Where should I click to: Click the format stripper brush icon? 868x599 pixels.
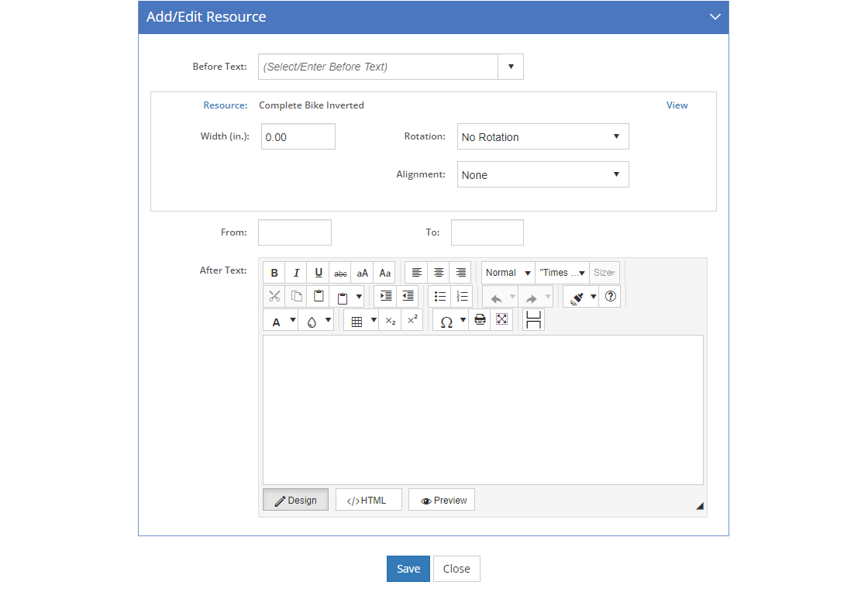point(577,298)
